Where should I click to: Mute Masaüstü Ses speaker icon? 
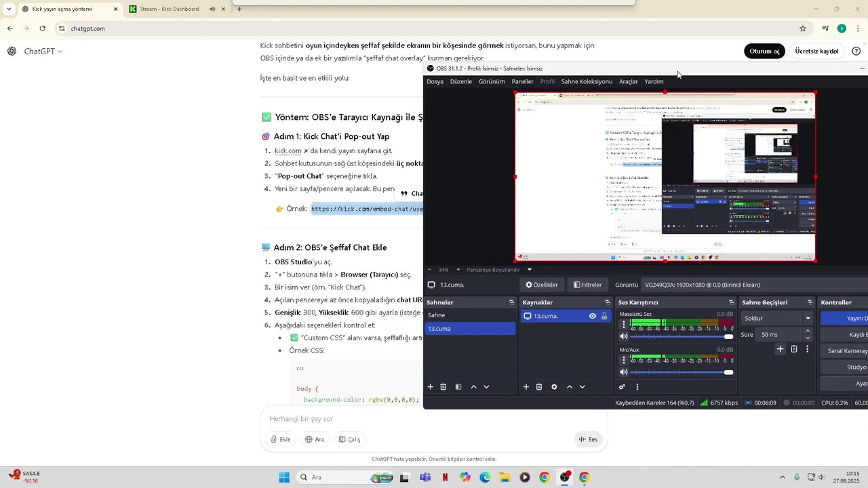[624, 336]
